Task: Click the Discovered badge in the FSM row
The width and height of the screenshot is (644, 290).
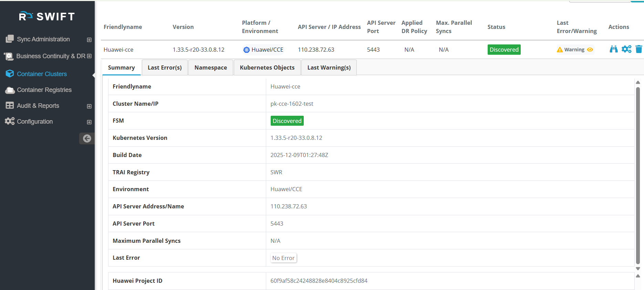Action: click(287, 121)
